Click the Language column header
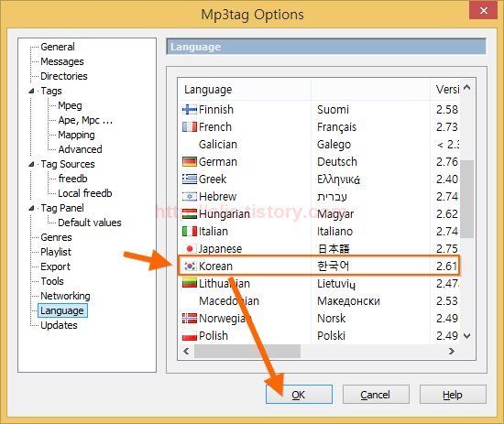 tap(245, 90)
